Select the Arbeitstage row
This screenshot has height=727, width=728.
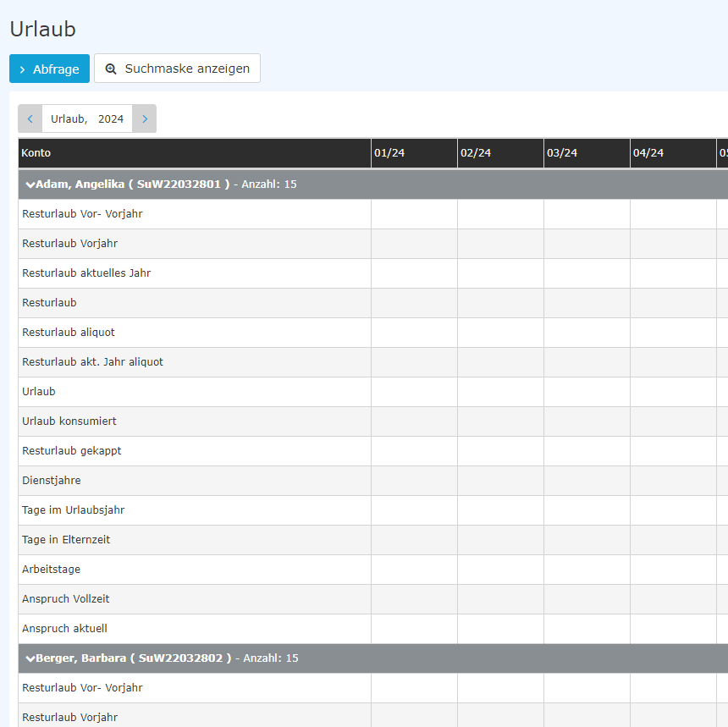pyautogui.click(x=373, y=570)
